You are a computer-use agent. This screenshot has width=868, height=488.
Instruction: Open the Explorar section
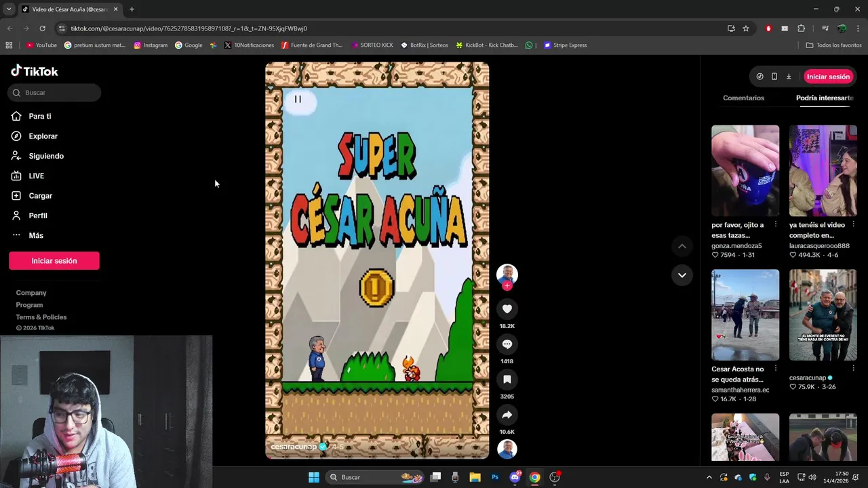click(x=43, y=136)
